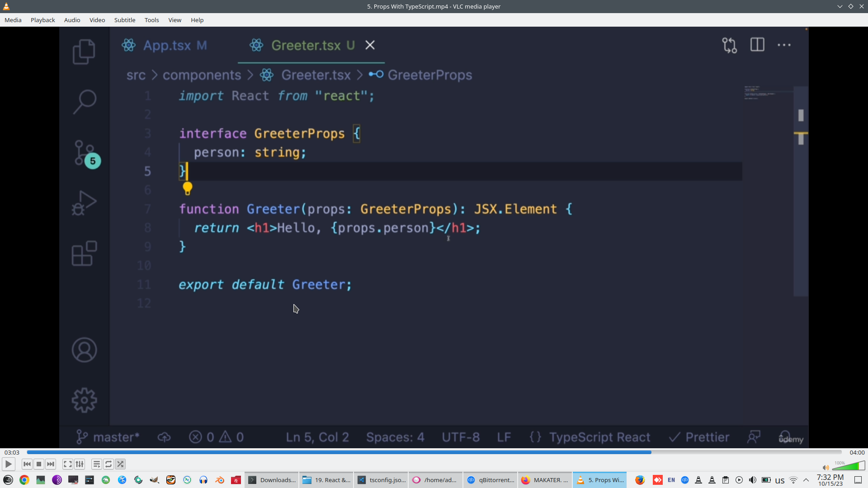Show hidden system tray icons arrow
Viewport: 868px width, 488px height.
pos(806,480)
